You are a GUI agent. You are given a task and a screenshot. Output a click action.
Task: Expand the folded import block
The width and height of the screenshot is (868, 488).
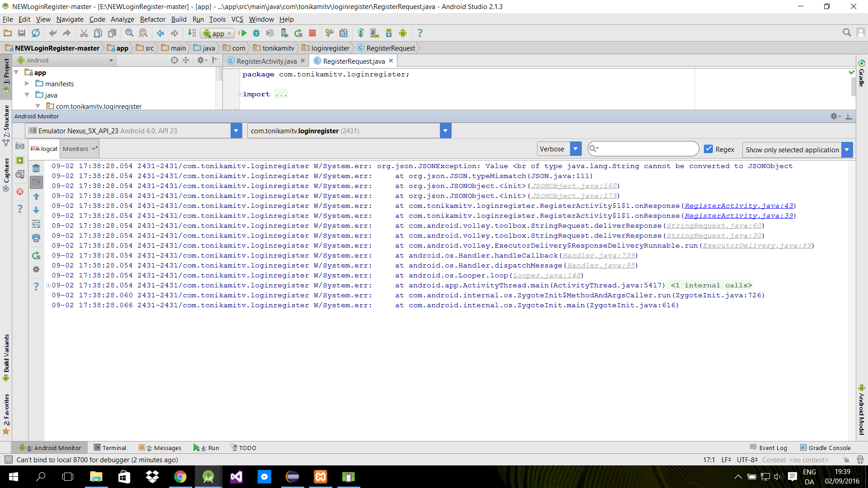(x=240, y=94)
